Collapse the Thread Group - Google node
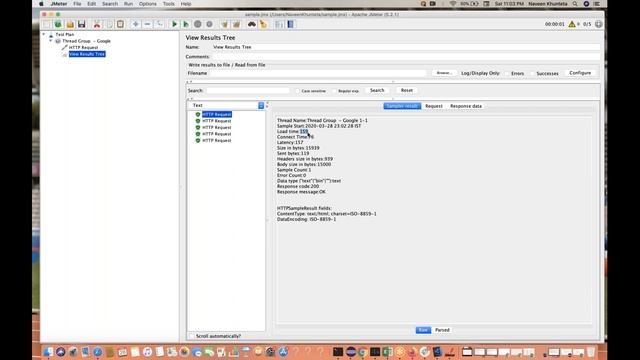 point(51,41)
